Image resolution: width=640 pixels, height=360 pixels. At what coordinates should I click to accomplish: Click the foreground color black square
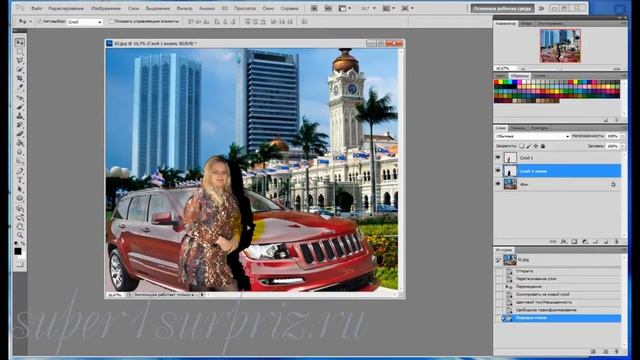coord(18,251)
